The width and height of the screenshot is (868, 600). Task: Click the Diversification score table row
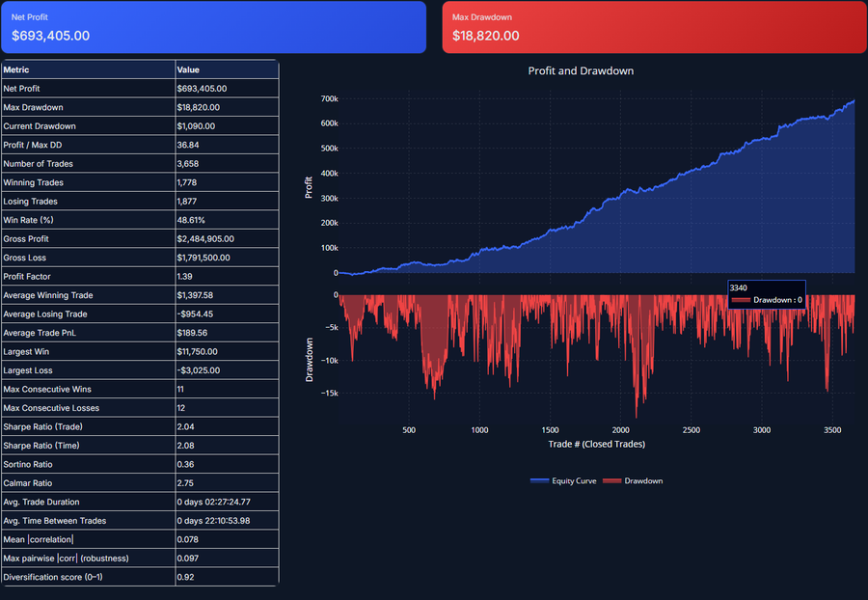coord(139,577)
